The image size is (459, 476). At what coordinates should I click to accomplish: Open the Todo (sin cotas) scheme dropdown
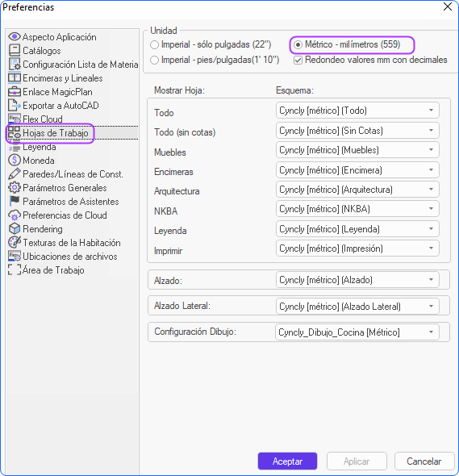point(357,131)
